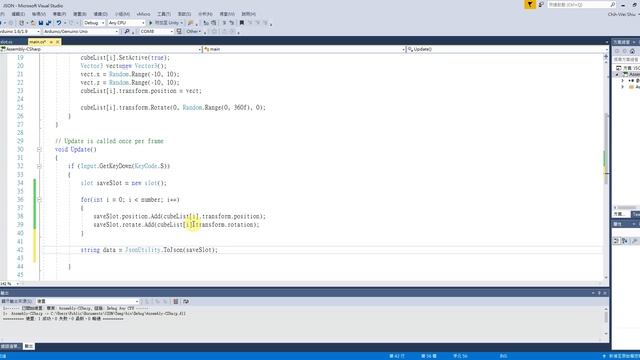Click the wrench properties icon in Properties panel
Viewport: 640px width, 360px height.
(x=634, y=241)
